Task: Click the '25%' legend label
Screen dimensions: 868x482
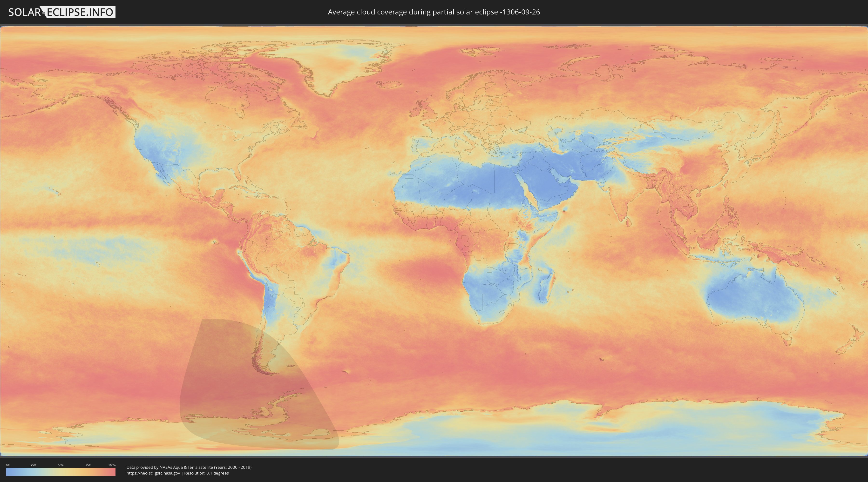Action: 33,465
